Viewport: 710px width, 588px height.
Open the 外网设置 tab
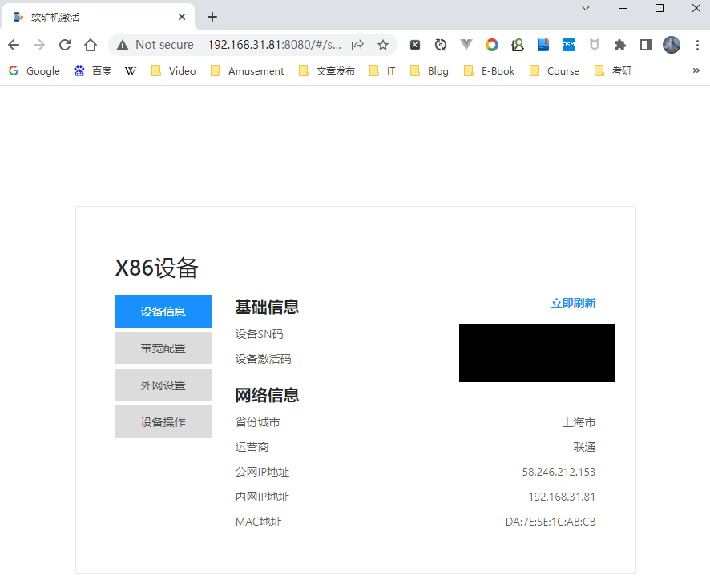coord(163,385)
